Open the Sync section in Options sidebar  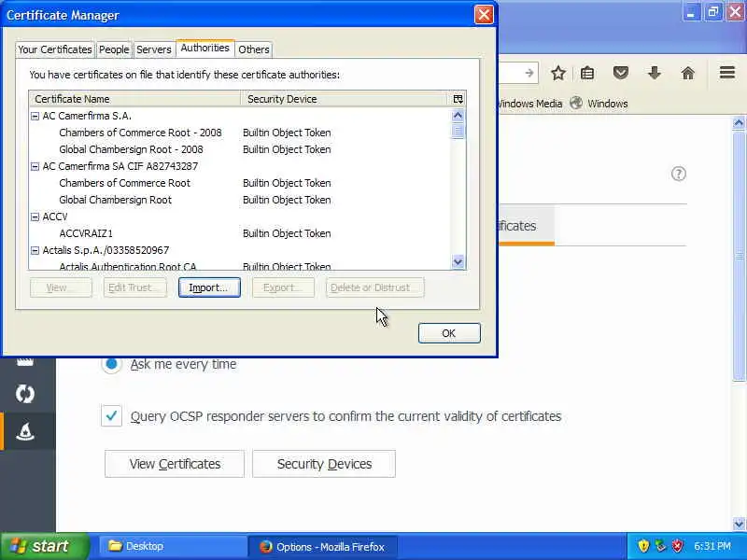[25, 394]
